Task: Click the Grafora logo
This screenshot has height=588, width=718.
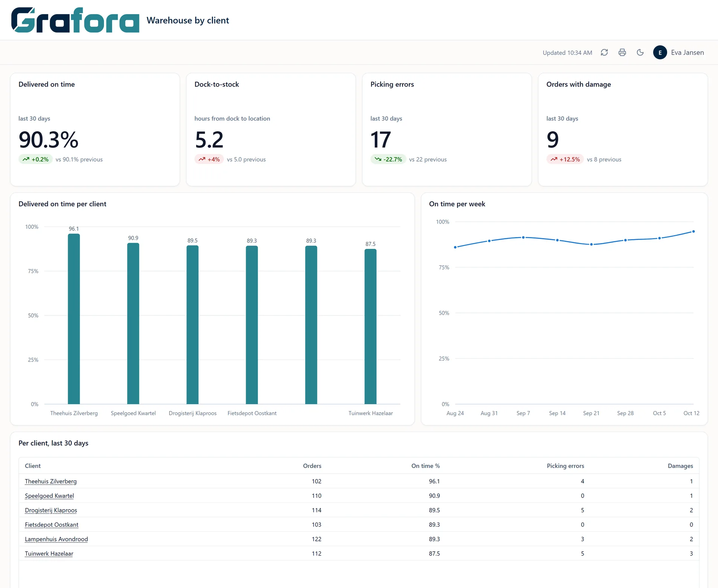Action: click(75, 20)
